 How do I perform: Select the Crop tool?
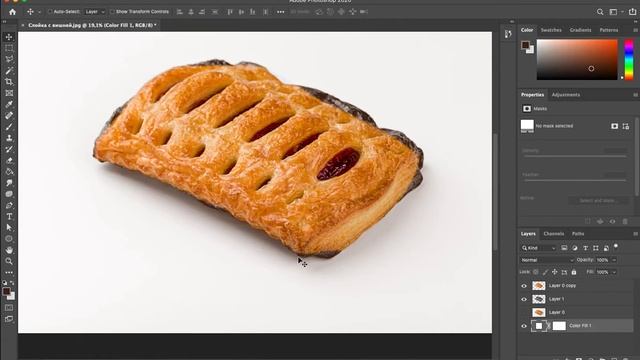point(9,82)
